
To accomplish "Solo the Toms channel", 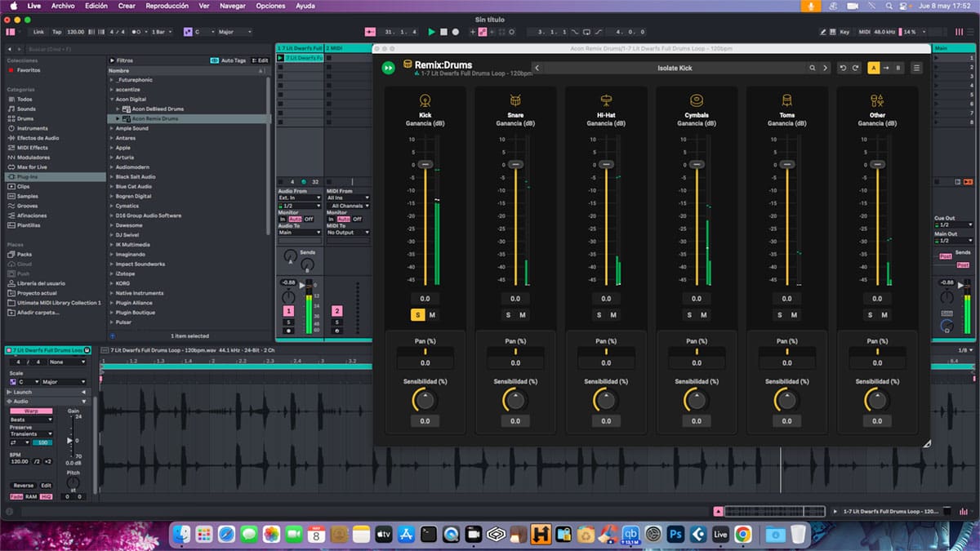I will (780, 315).
